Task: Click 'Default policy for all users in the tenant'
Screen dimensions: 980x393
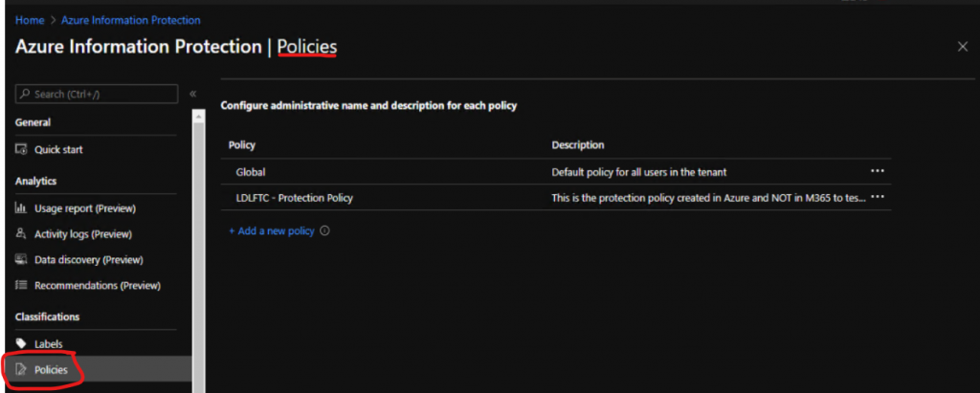Action: pyautogui.click(x=638, y=171)
